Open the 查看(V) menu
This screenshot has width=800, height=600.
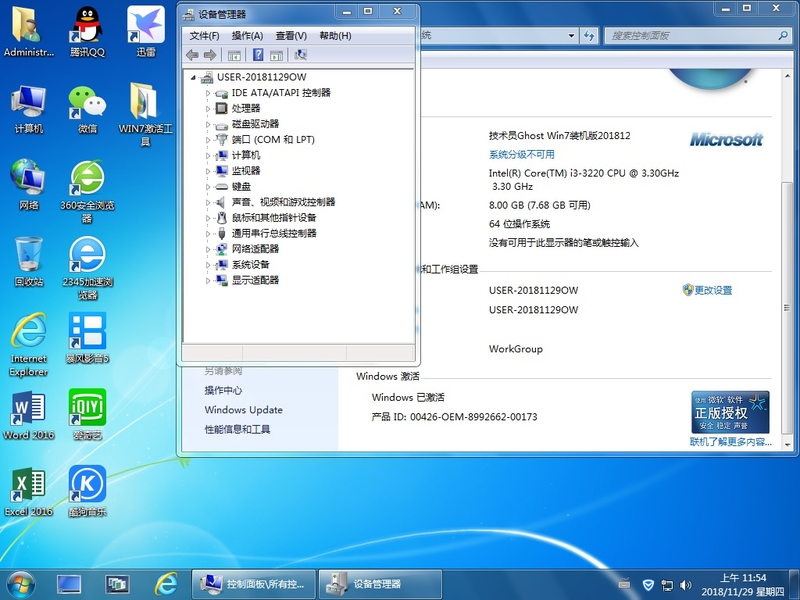pos(291,36)
